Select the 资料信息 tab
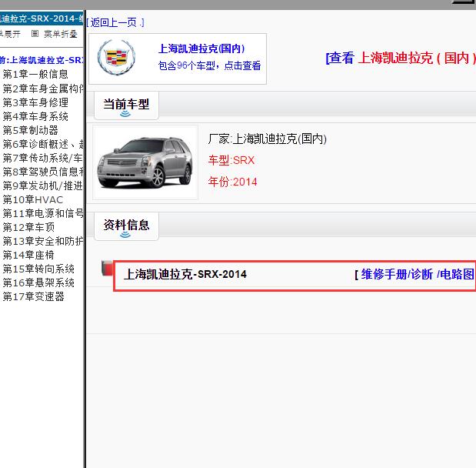This screenshot has width=476, height=468. pyautogui.click(x=126, y=226)
